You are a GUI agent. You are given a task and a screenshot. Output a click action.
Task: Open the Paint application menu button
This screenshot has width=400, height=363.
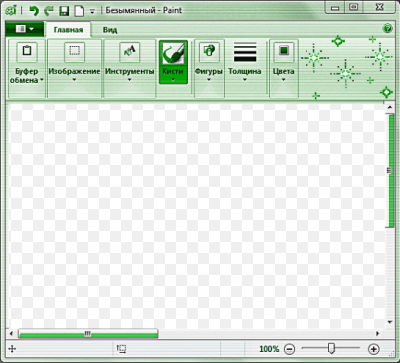24,29
